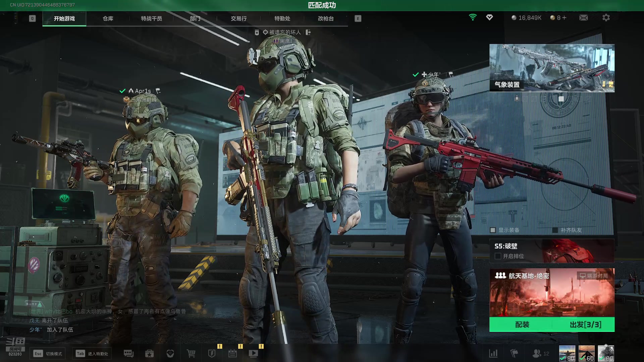Click third teammate avatar with muted mic
Image resolution: width=644 pixels, height=362 pixels.
click(606, 353)
